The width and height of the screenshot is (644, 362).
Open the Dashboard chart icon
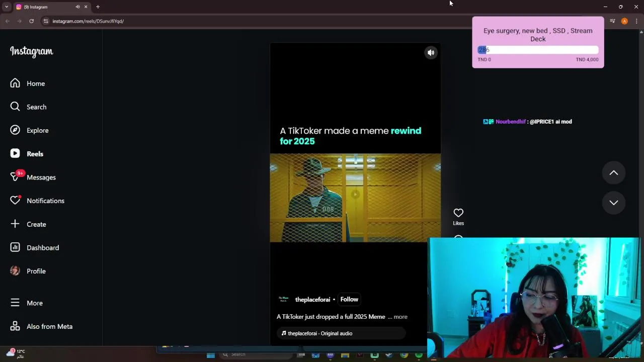[x=15, y=247]
